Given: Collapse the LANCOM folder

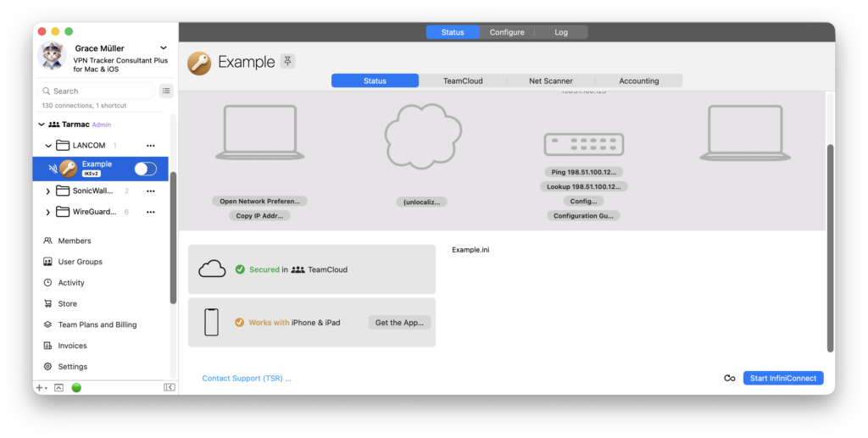Looking at the screenshot, I should tap(48, 146).
